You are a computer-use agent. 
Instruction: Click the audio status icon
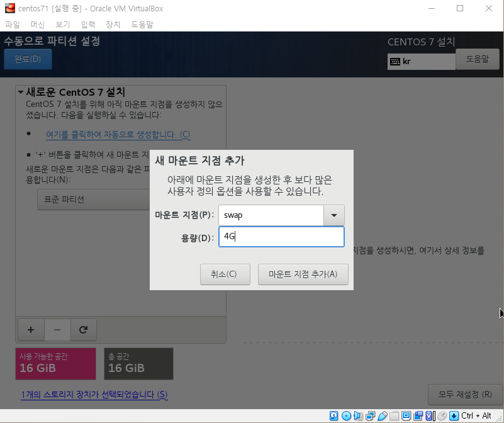[x=358, y=415]
